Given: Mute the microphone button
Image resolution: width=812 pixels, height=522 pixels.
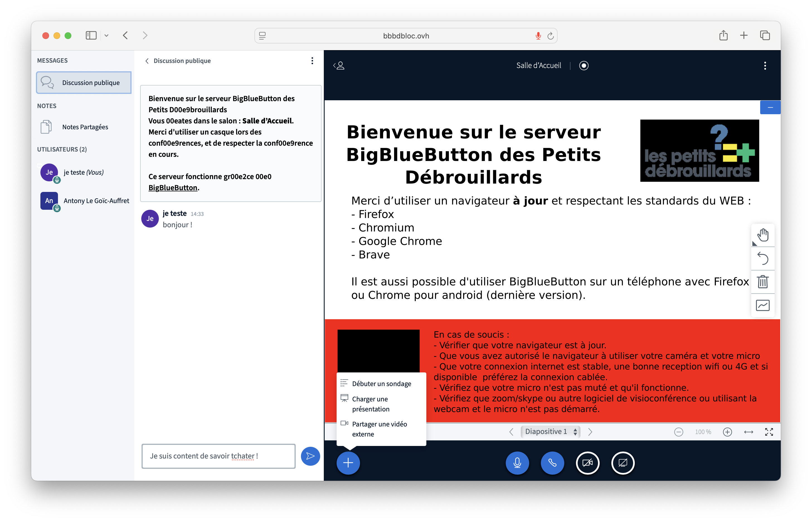Looking at the screenshot, I should 517,463.
